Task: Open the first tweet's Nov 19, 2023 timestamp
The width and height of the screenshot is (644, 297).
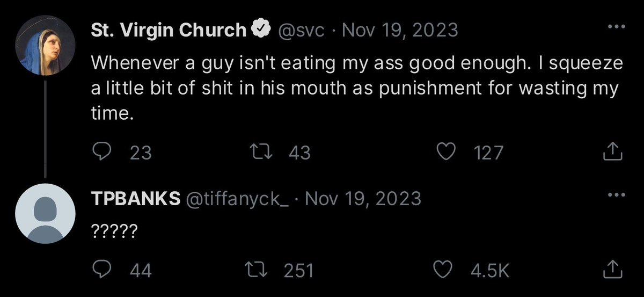Action: click(399, 31)
